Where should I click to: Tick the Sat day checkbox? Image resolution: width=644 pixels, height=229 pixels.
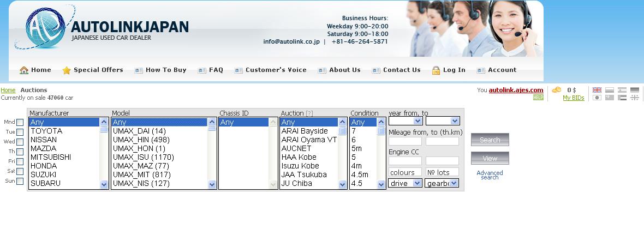[x=20, y=171]
